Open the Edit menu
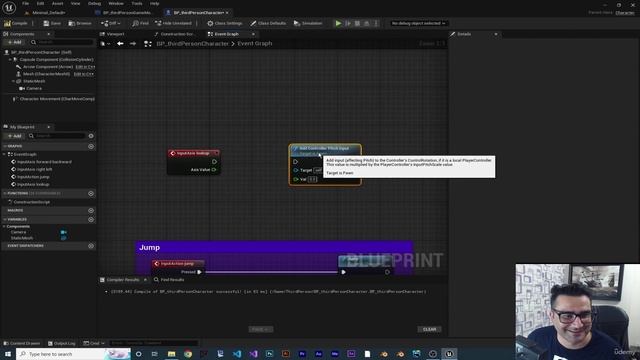This screenshot has width=640, height=360. pyautogui.click(x=40, y=3)
